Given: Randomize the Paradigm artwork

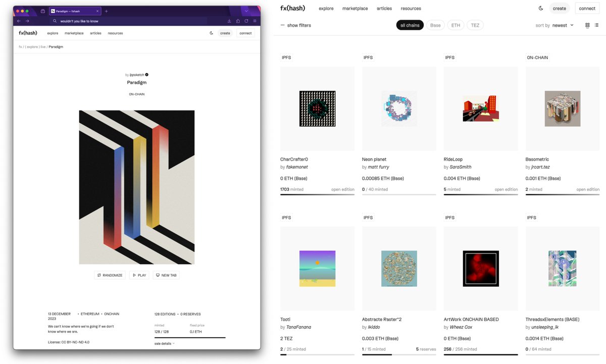Looking at the screenshot, I should (110, 275).
